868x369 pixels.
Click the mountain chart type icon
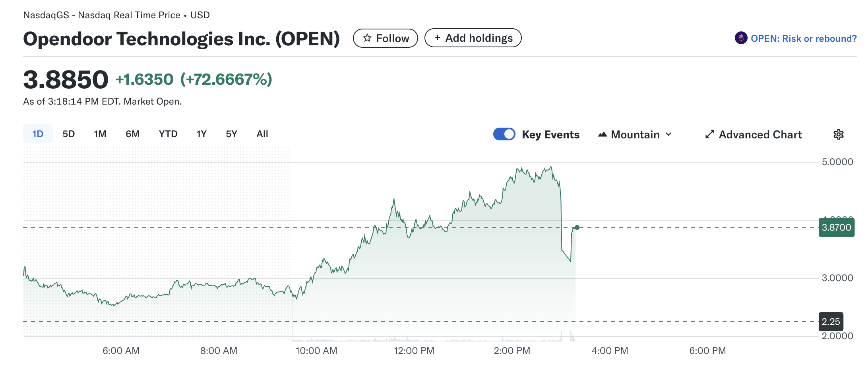602,134
